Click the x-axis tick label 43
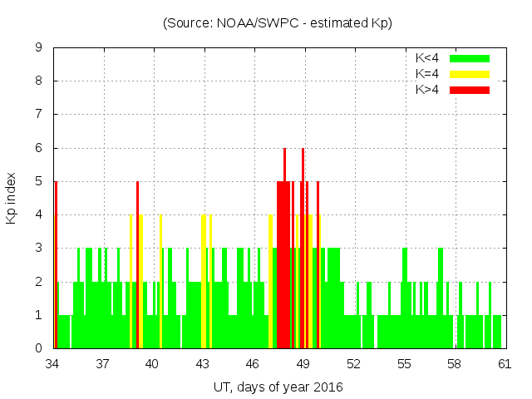This screenshot has height=399, width=532. pyautogui.click(x=204, y=364)
